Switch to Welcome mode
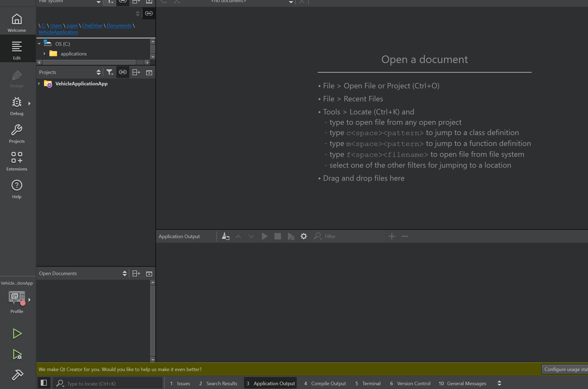This screenshot has width=588, height=389. pyautogui.click(x=17, y=23)
